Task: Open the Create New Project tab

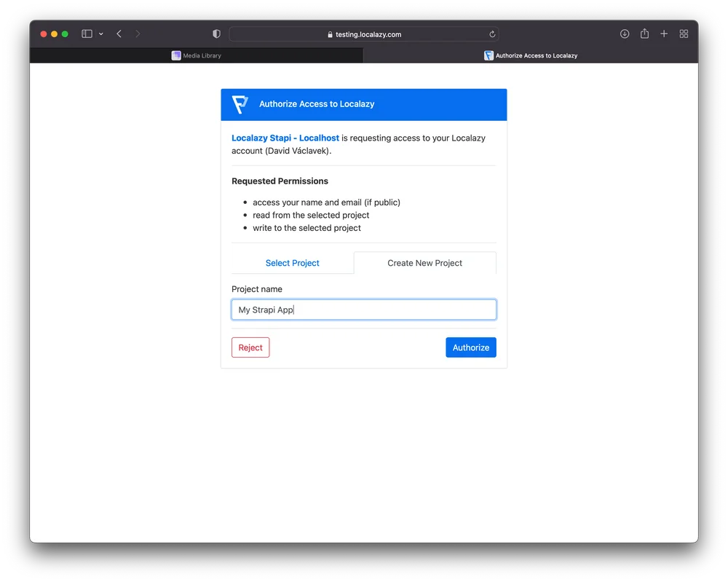Action: (424, 263)
